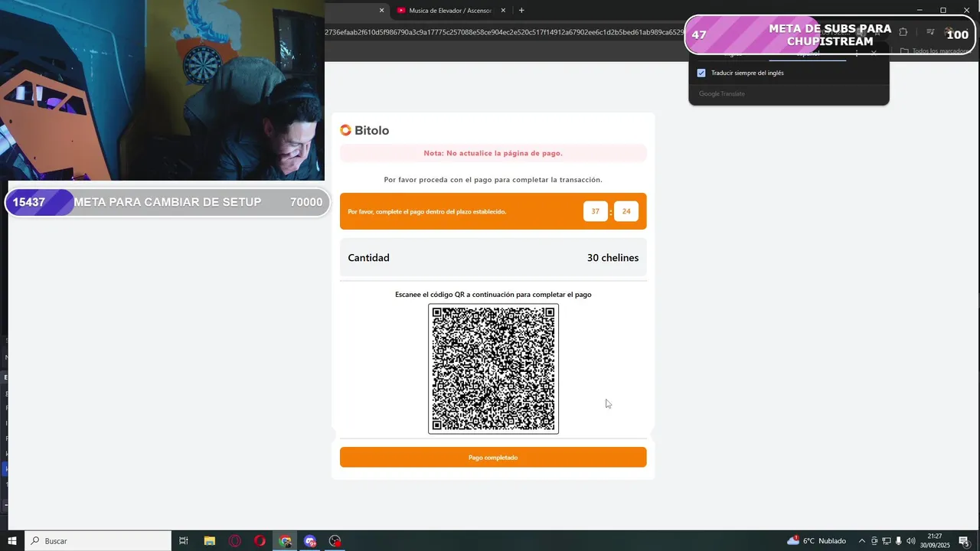Open 'Todos los marcadores' bookmarks folder
This screenshot has width=980, height=551.
click(x=937, y=51)
